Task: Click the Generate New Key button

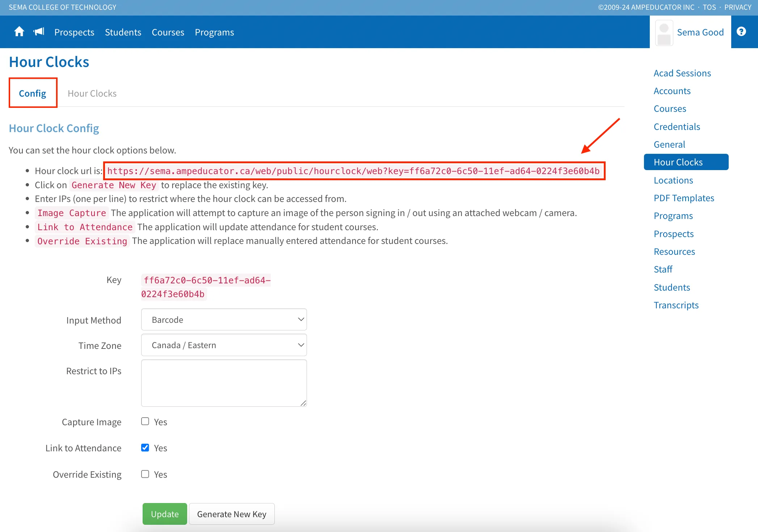Action: click(x=232, y=514)
